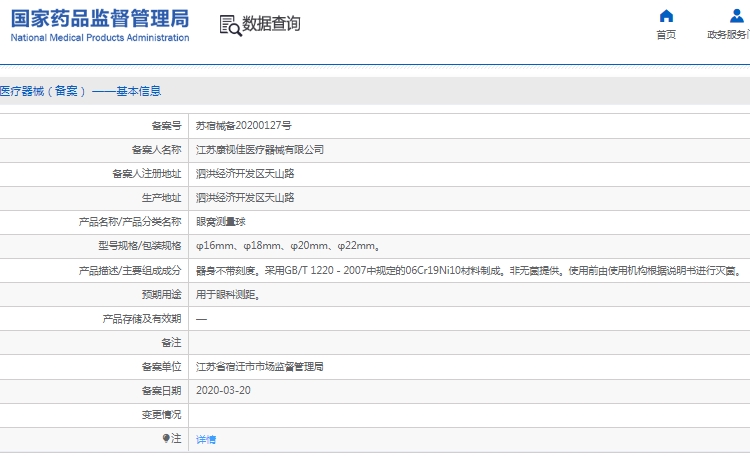The image size is (750, 459).
Task: Click the product description starting 器身不带刻度
Action: [x=469, y=271]
